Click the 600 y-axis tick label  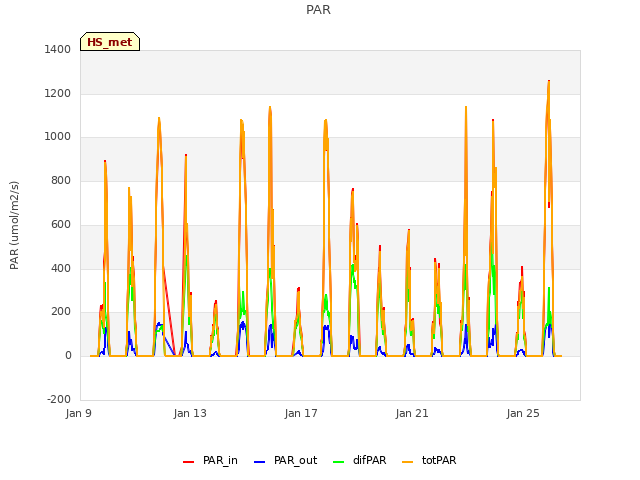(x=61, y=224)
